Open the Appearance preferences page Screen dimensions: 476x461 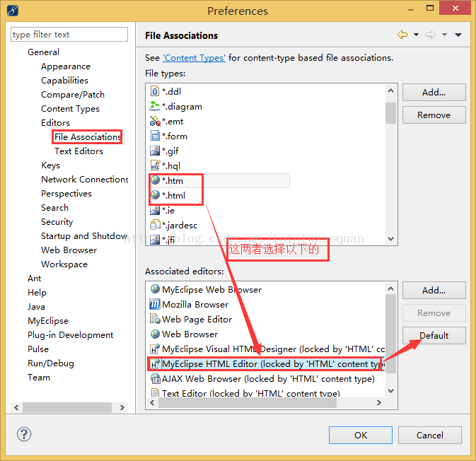pos(66,66)
